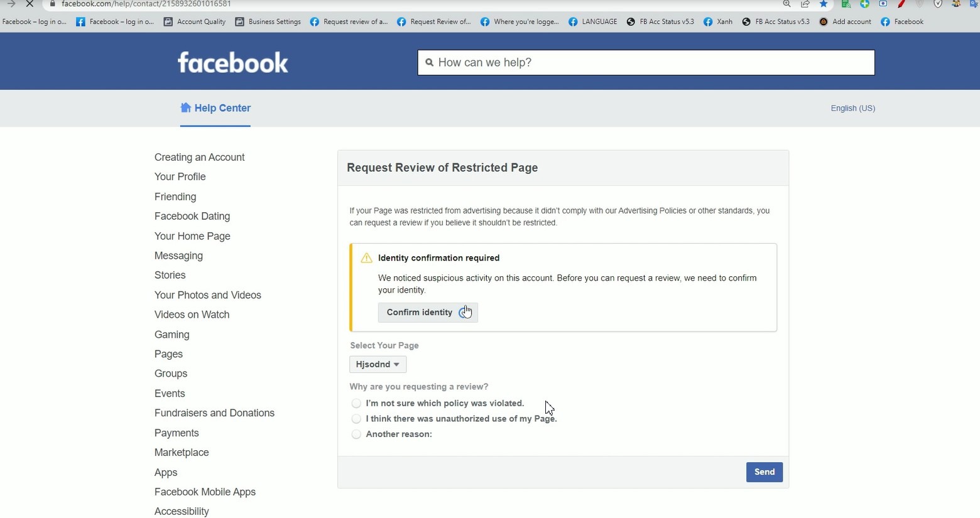This screenshot has height=518, width=980.
Task: Open the Creating an Account topic
Action: (x=199, y=157)
